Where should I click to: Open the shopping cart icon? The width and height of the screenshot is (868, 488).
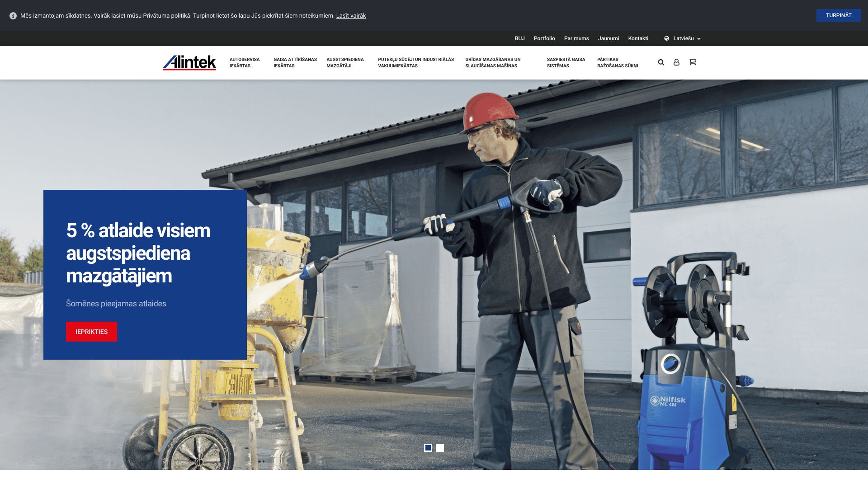tap(692, 62)
